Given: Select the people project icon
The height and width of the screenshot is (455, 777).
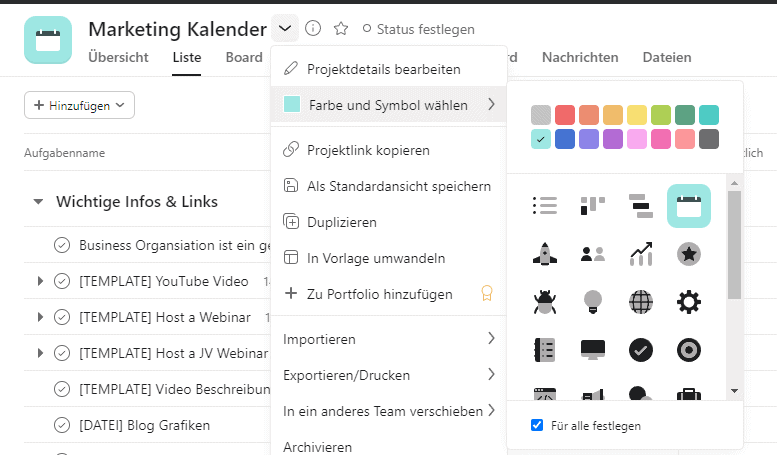Looking at the screenshot, I should (x=593, y=254).
